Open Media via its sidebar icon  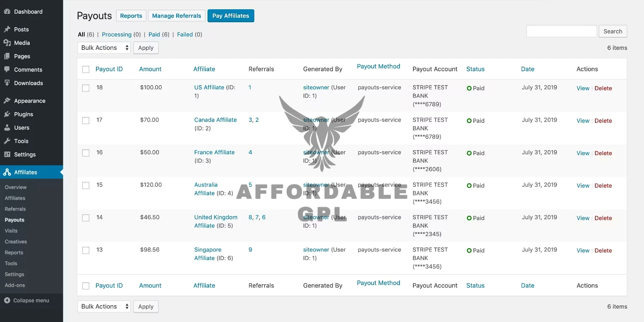coord(7,43)
